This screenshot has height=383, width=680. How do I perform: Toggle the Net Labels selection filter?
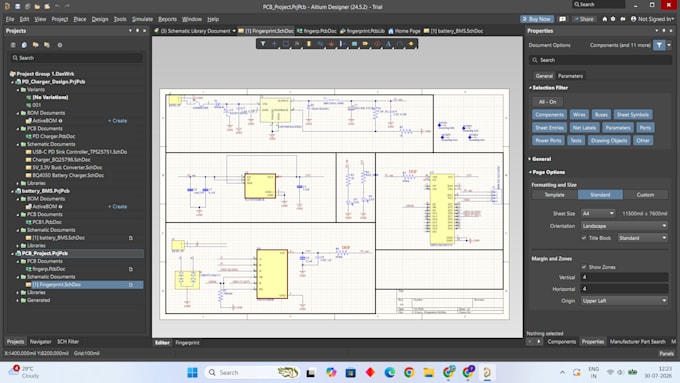coord(584,128)
